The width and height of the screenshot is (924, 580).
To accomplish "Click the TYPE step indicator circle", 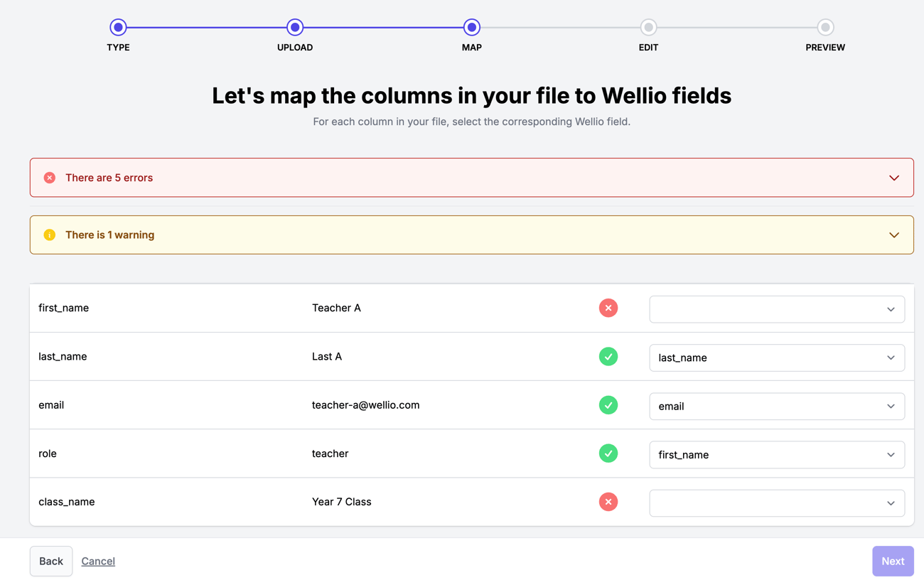I will point(118,27).
